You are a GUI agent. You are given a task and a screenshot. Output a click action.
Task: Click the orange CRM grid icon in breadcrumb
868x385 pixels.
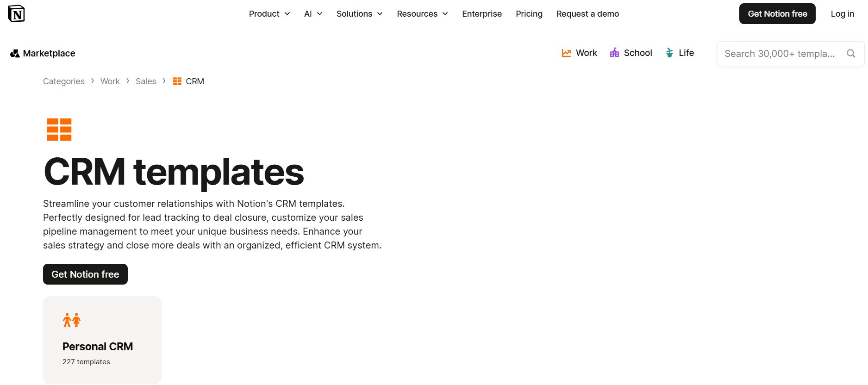[177, 81]
